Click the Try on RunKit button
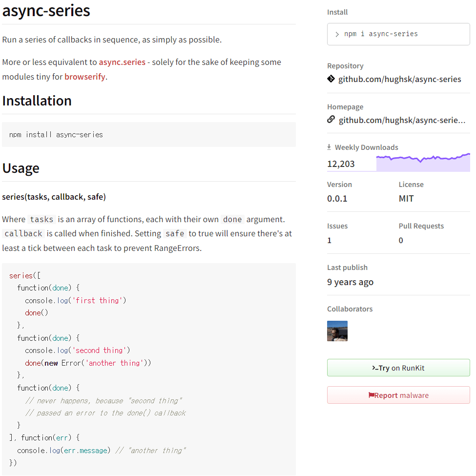This screenshot has height=476, width=476. coord(398,368)
